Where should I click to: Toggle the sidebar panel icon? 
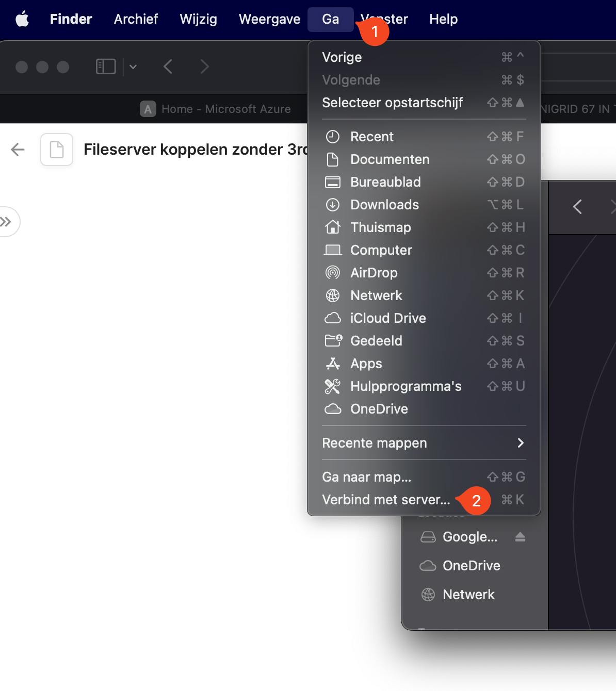click(x=106, y=67)
